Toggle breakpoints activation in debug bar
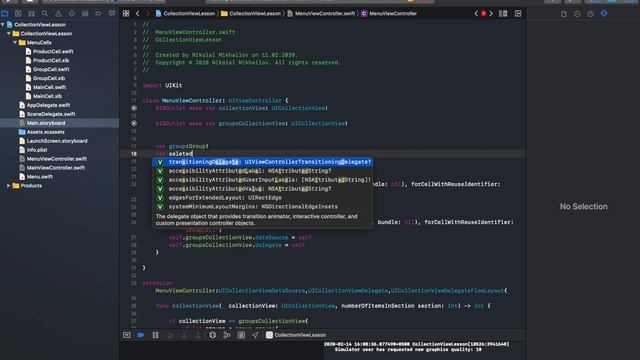640x360 pixels. point(141,335)
